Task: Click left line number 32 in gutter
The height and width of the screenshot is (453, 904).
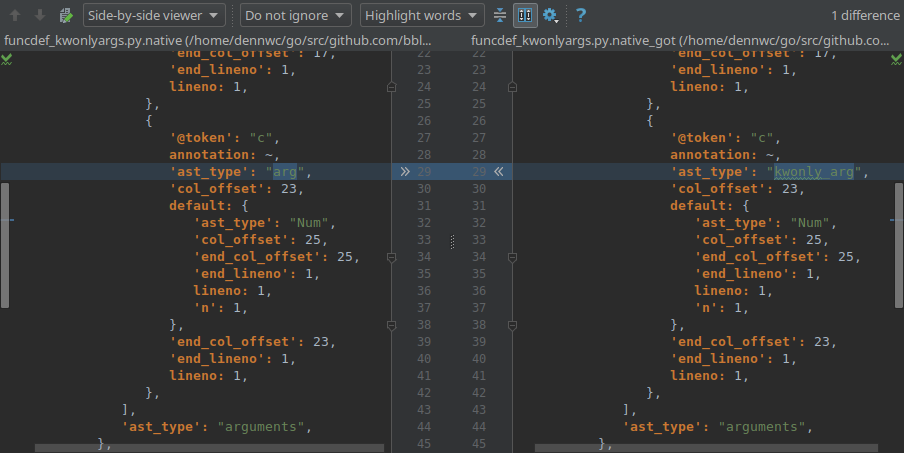Action: pos(424,222)
